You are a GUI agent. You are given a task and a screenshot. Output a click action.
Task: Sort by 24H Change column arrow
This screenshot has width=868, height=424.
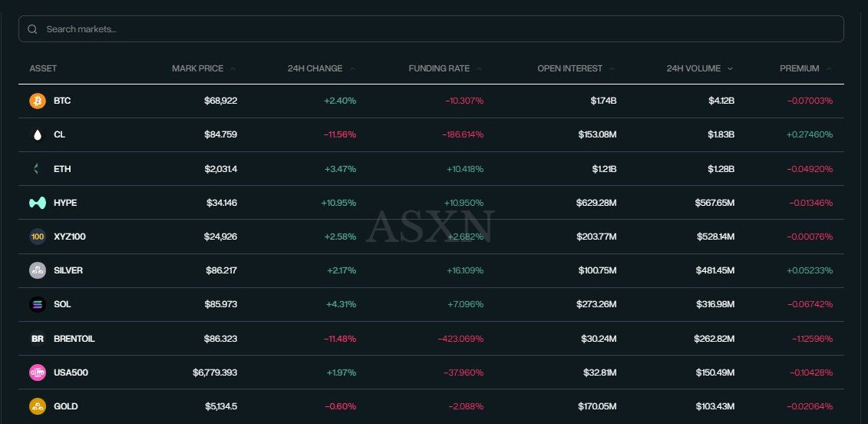click(x=352, y=68)
